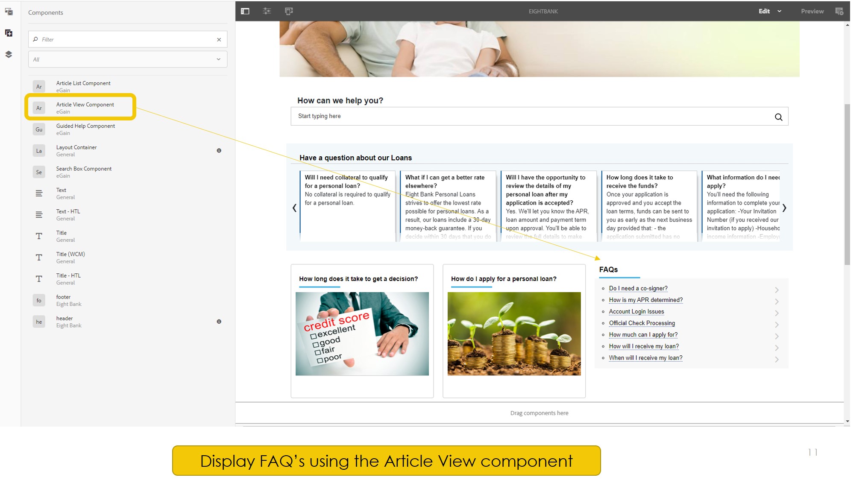Open the How is my APR determined? link
This screenshot has width=868, height=480.
(x=646, y=300)
